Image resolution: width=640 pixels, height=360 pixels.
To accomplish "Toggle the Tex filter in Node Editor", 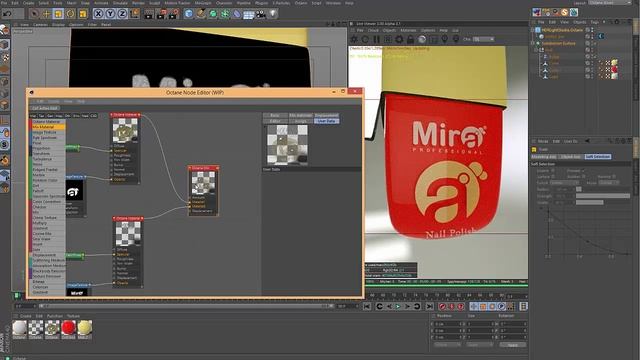I will point(42,116).
